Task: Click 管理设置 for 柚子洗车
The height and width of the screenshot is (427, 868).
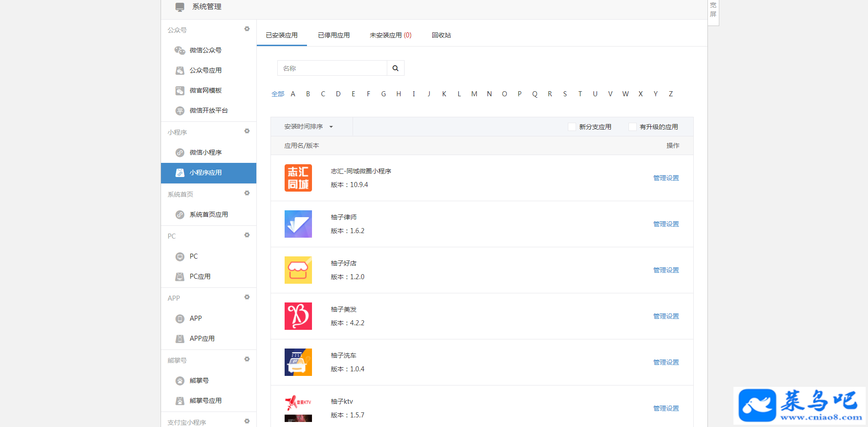Action: [x=666, y=362]
